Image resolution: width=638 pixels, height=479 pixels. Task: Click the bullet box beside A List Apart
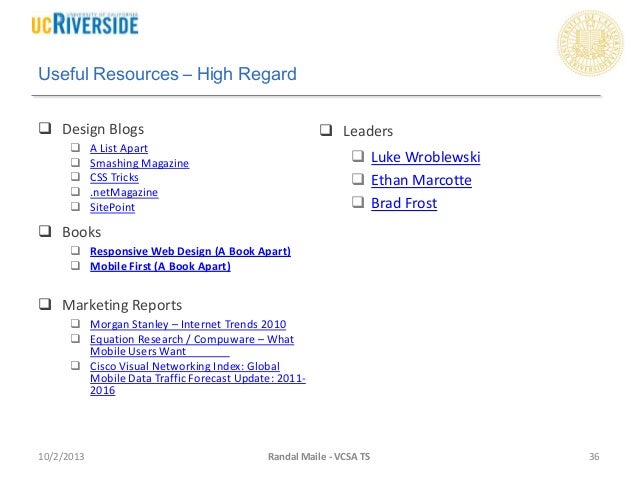(x=75, y=147)
